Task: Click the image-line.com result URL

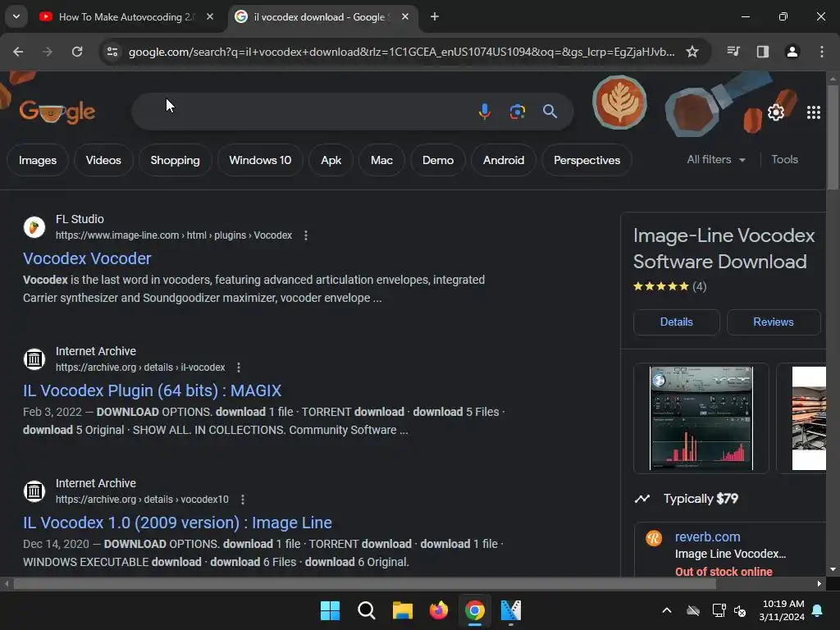Action: (174, 235)
